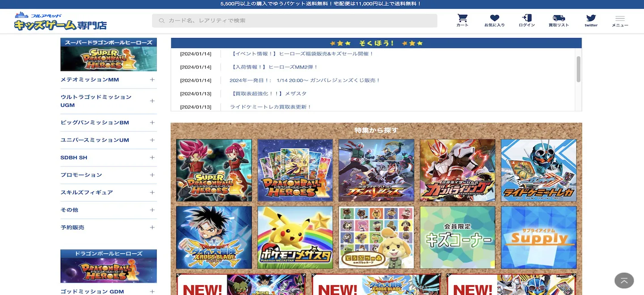
Task: Expand the ビッグバンミッションBM category
Action: pos(152,122)
